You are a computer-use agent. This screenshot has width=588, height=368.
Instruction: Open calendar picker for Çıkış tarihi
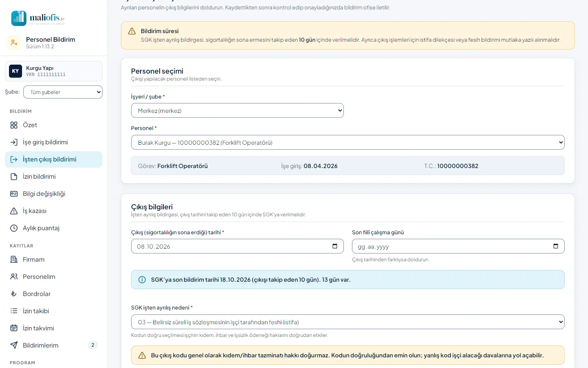pyautogui.click(x=335, y=246)
